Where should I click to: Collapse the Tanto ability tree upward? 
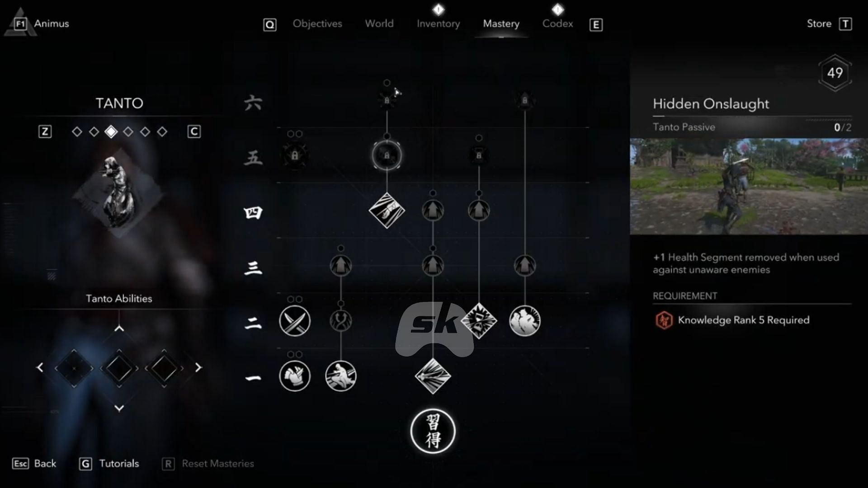(x=118, y=328)
